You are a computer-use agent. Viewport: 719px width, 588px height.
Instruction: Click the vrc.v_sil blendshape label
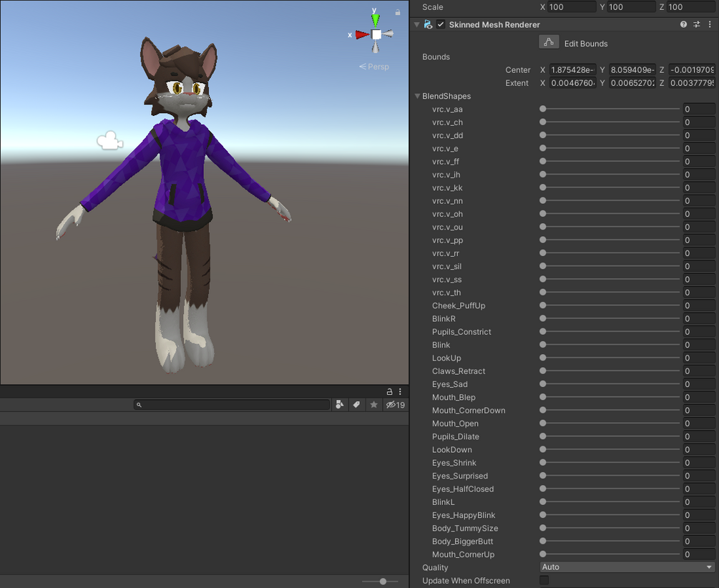tap(446, 266)
